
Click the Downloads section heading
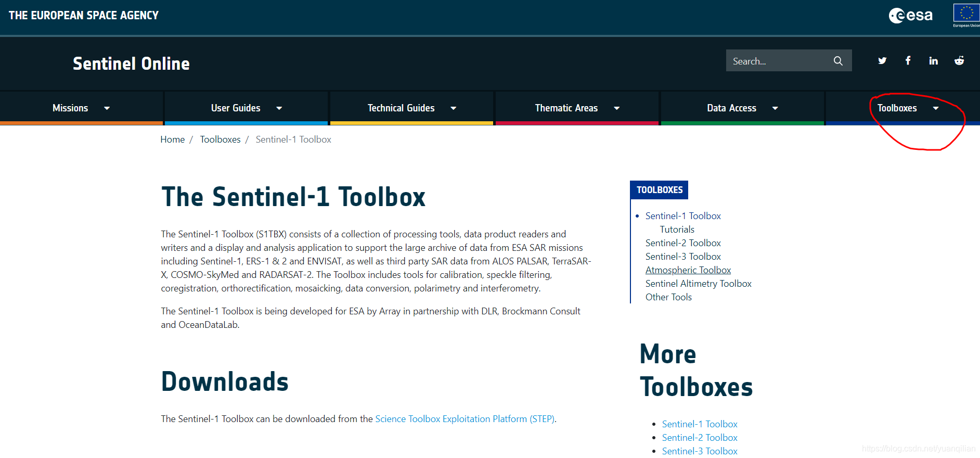coord(225,381)
